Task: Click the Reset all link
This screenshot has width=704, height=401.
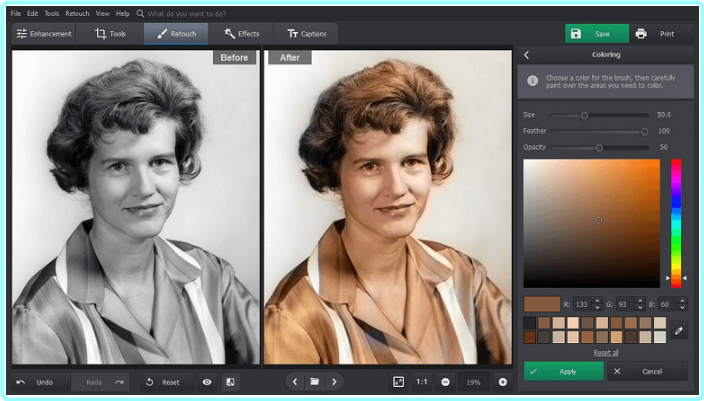Action: coord(606,353)
